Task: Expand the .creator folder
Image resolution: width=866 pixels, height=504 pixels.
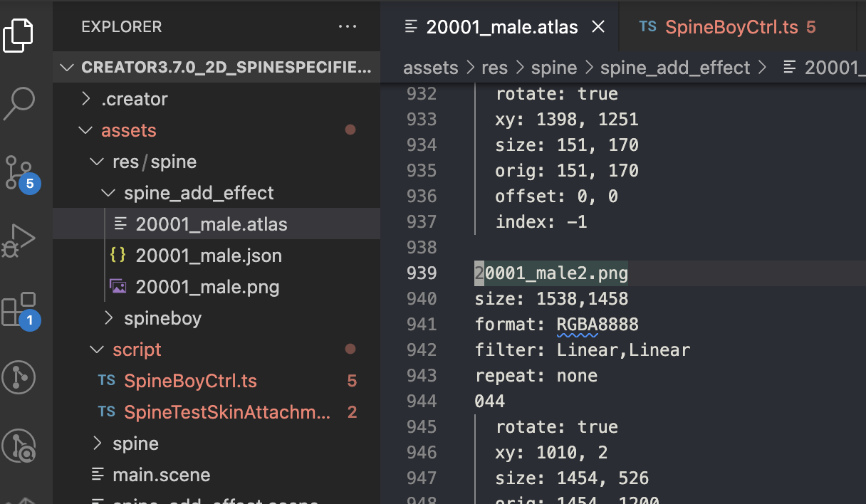Action: coord(87,99)
